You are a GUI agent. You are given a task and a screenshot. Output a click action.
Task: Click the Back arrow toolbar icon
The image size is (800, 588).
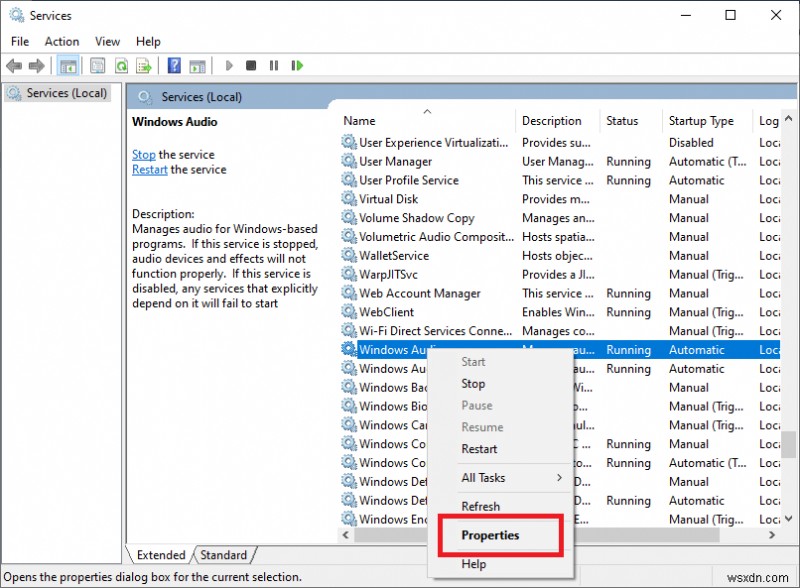point(14,66)
